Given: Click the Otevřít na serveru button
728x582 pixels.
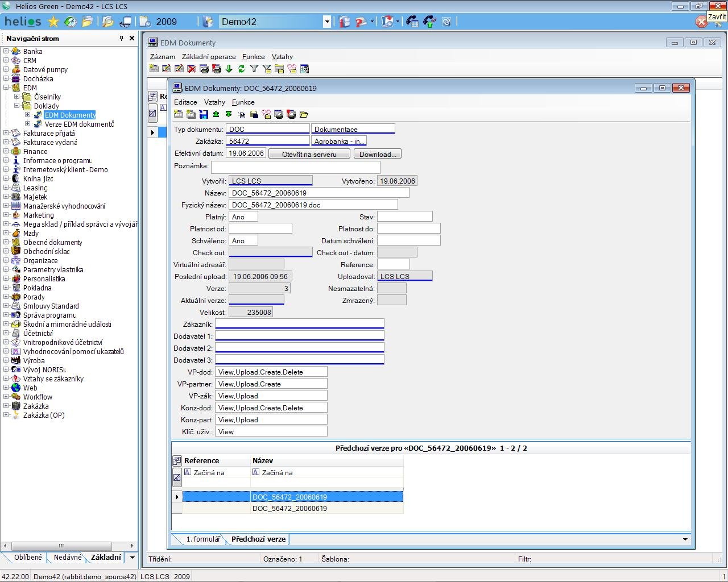Looking at the screenshot, I should [x=309, y=154].
